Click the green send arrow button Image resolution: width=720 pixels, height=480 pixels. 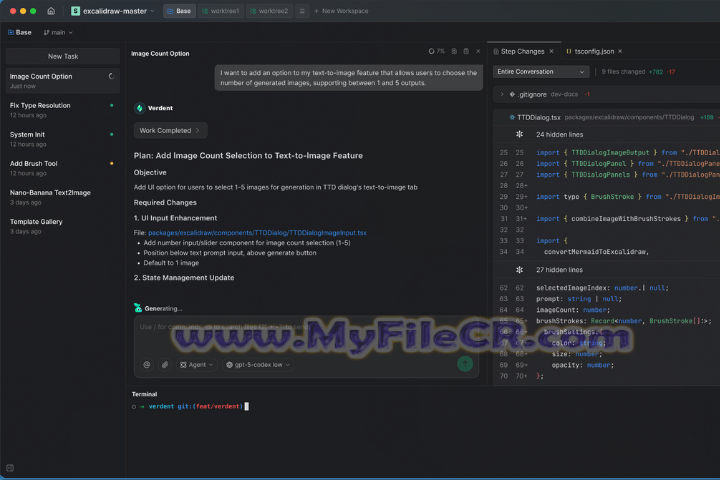click(x=465, y=364)
